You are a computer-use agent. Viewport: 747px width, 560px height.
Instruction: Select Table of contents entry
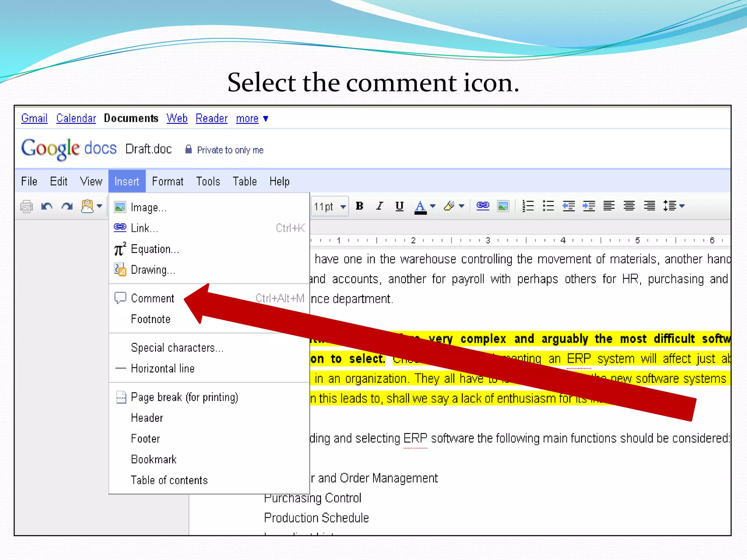pos(209,480)
